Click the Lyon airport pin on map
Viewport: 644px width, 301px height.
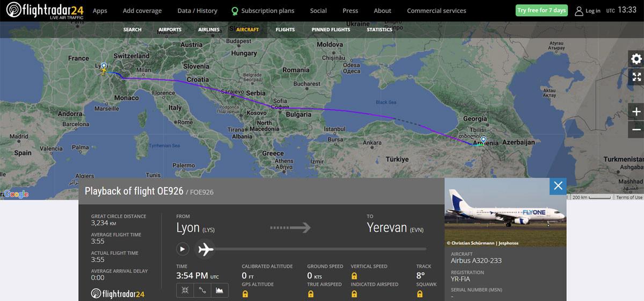(104, 66)
